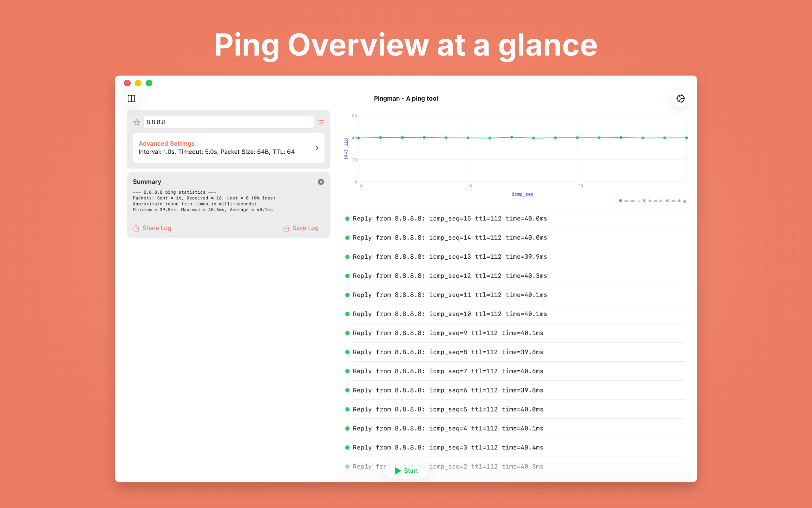Toggle the sidebar panel icon
Viewport: 812px width, 508px height.
(x=131, y=98)
